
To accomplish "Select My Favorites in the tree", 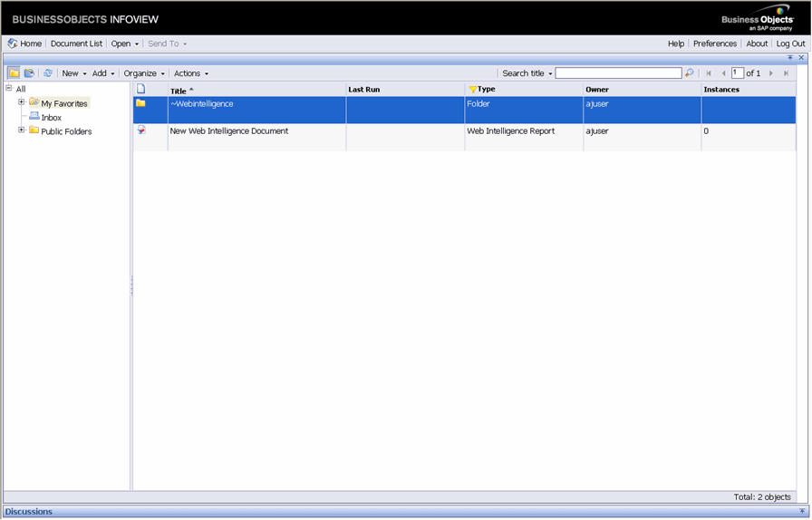I will (x=64, y=103).
